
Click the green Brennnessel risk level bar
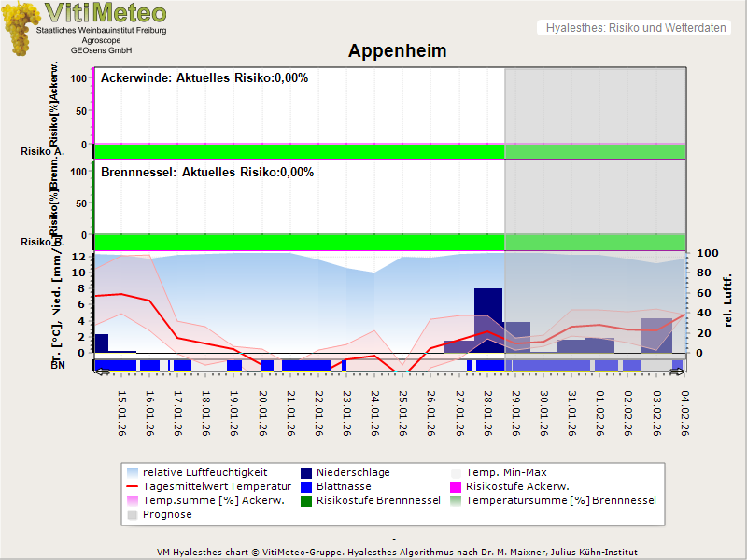click(299, 241)
